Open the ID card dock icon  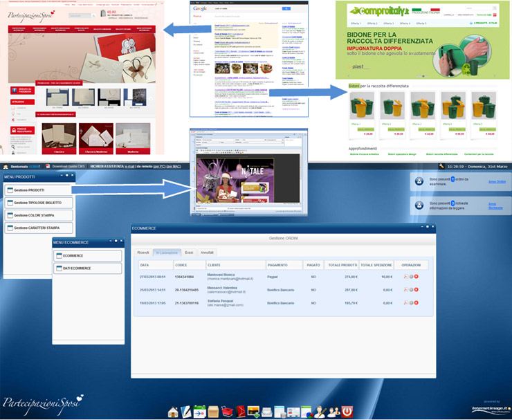[x=293, y=412]
